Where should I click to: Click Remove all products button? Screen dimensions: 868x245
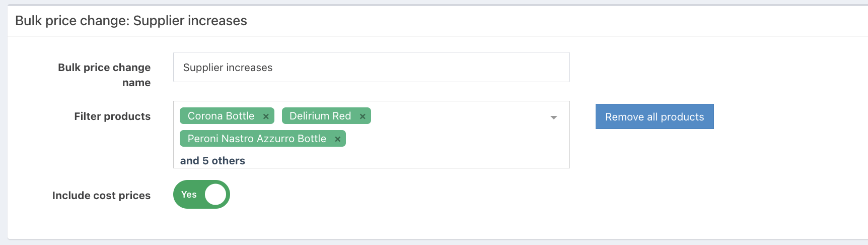[654, 116]
